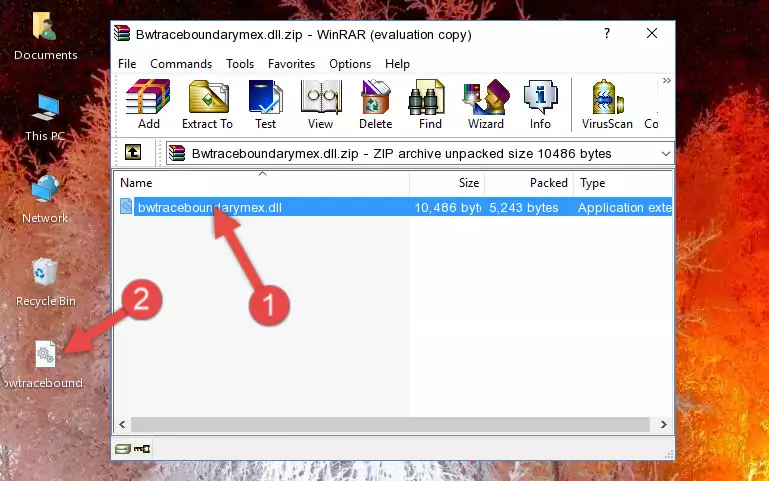Click the 10,486 bytes size cell
The image size is (769, 481).
tap(447, 207)
